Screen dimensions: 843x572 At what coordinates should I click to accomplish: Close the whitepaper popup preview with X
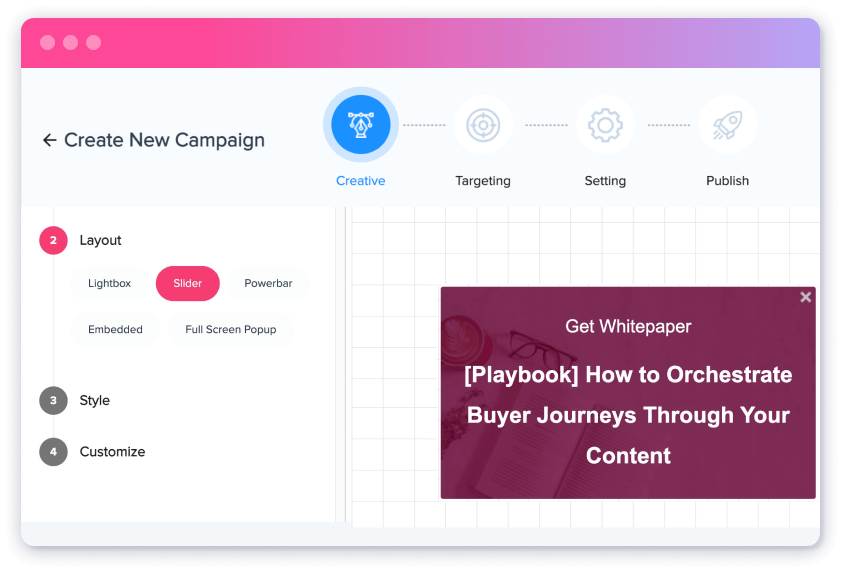805,297
